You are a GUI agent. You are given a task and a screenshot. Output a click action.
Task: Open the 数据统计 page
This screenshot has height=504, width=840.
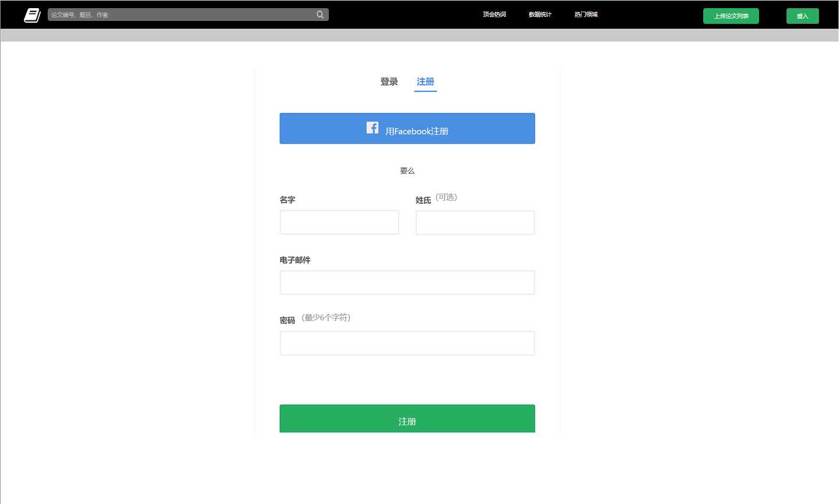(x=540, y=14)
